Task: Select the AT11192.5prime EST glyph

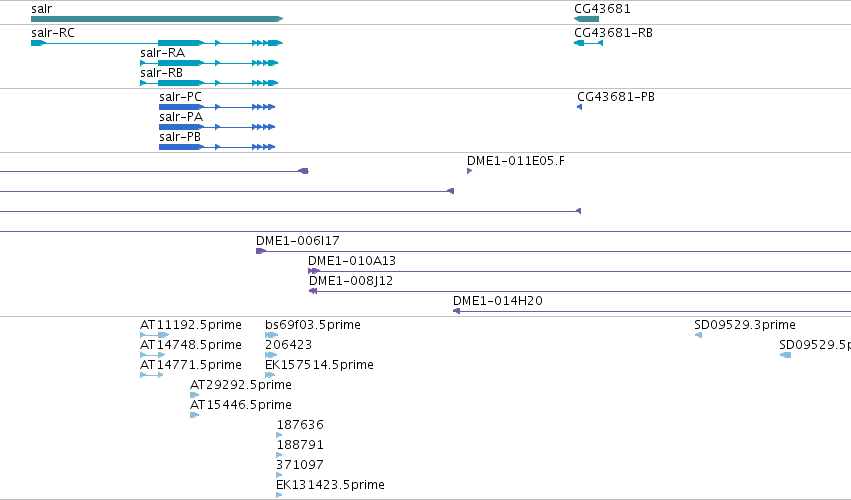Action: point(155,335)
